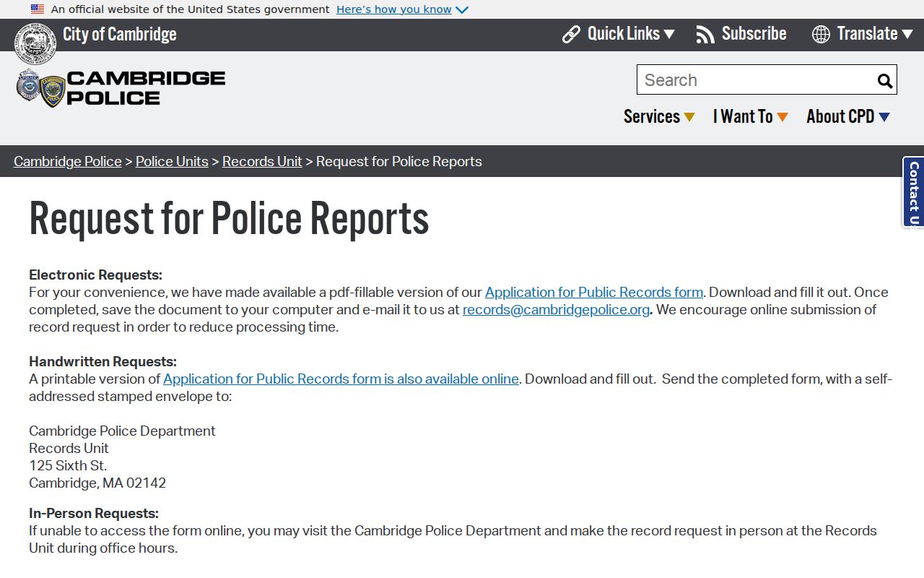Image resolution: width=924 pixels, height=578 pixels.
Task: Click the US flag icon
Action: point(38,9)
